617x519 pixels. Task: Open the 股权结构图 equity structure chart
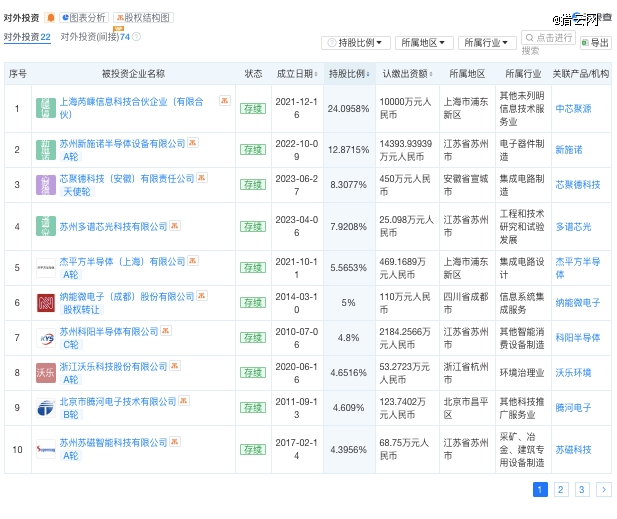click(143, 18)
